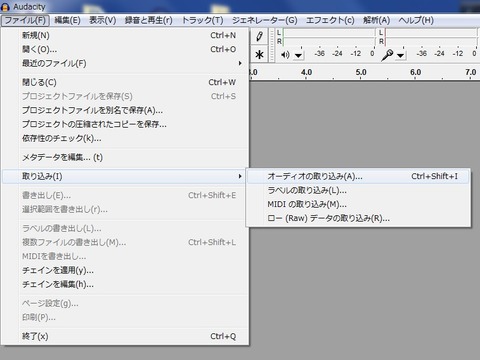Click the playback speaker meter icon

[x=285, y=55]
